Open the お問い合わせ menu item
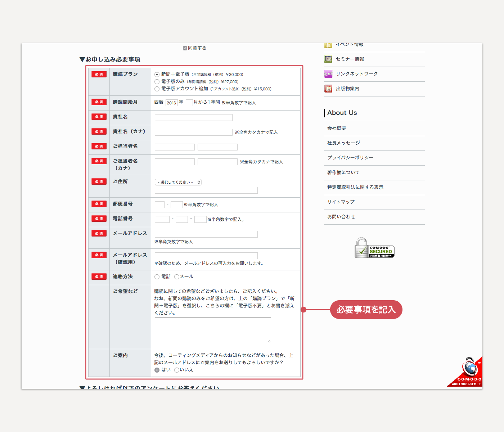This screenshot has height=432, width=504. point(341,217)
